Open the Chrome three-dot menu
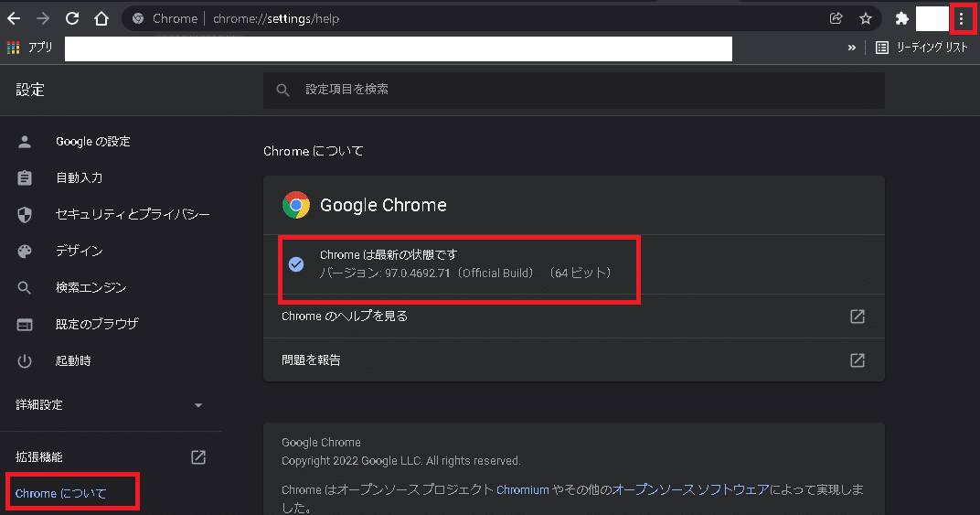This screenshot has height=515, width=980. pyautogui.click(x=961, y=19)
